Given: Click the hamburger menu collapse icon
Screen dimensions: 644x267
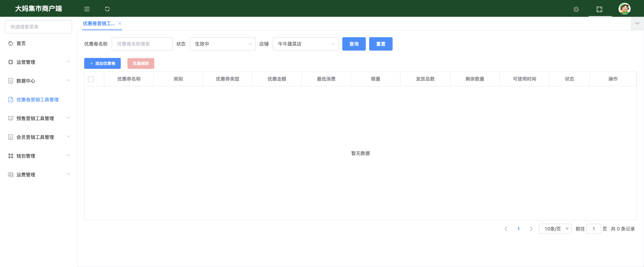Looking at the screenshot, I should tap(87, 9).
